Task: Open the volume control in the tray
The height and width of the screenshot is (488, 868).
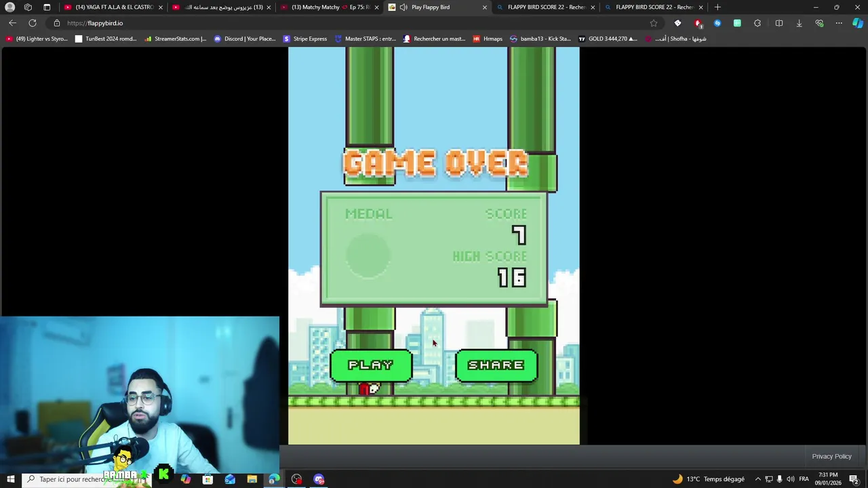Action: coord(791,479)
